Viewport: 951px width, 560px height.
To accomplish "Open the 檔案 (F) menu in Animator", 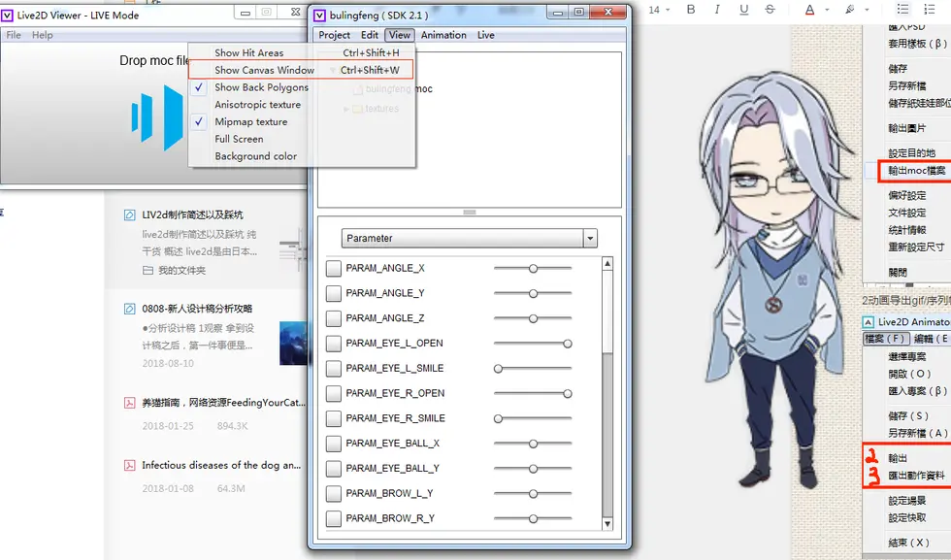I will coord(884,339).
